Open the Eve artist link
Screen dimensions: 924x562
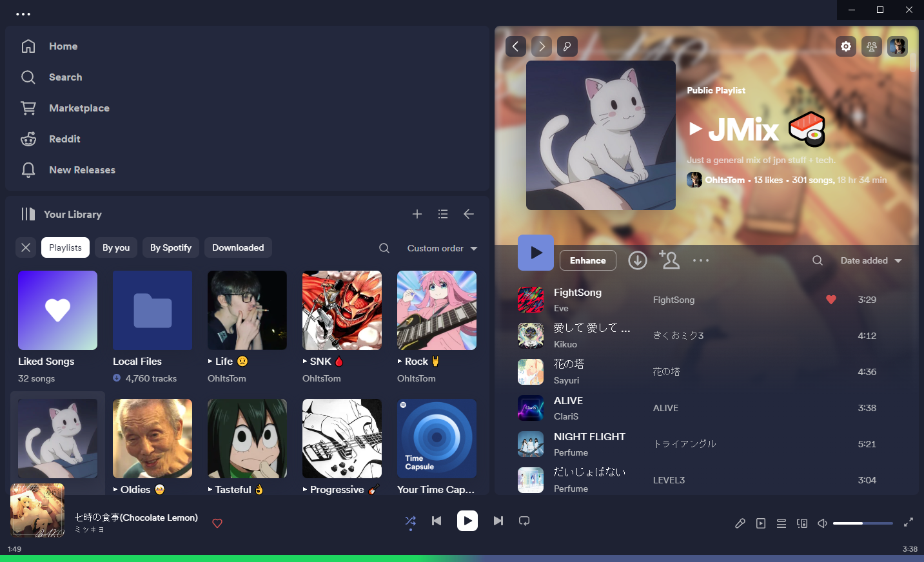pyautogui.click(x=561, y=309)
